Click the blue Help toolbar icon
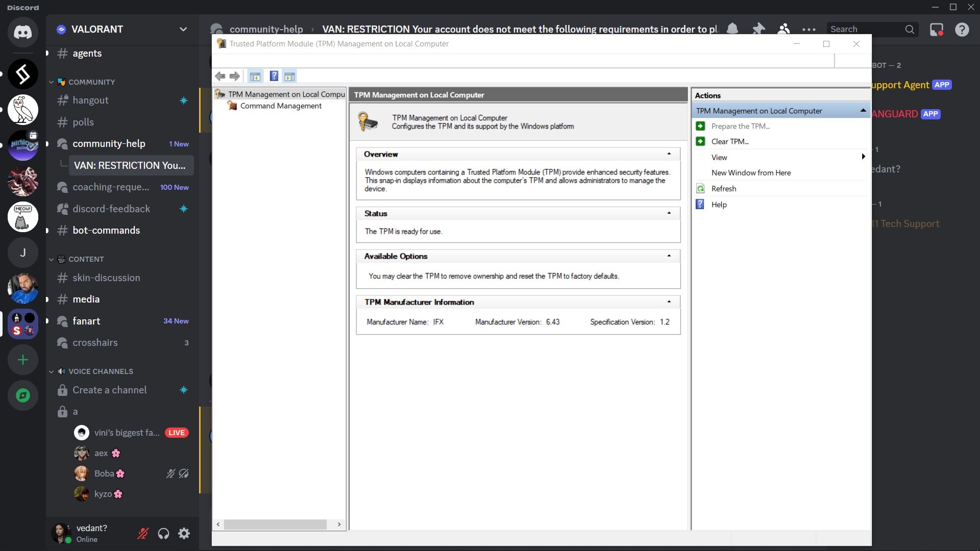The height and width of the screenshot is (551, 980). tap(274, 77)
